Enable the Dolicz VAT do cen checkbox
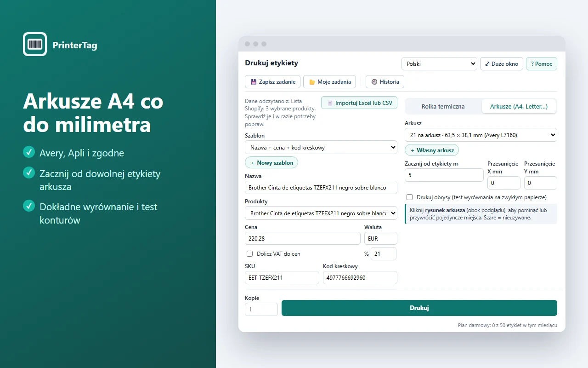The image size is (588, 368). pos(250,253)
